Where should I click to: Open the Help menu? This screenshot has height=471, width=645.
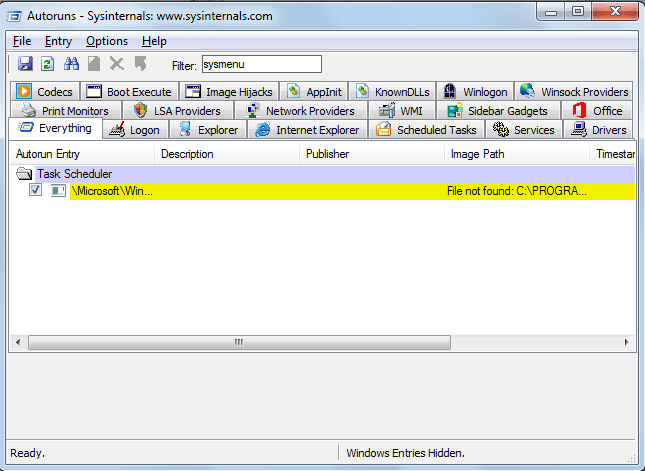[x=154, y=41]
